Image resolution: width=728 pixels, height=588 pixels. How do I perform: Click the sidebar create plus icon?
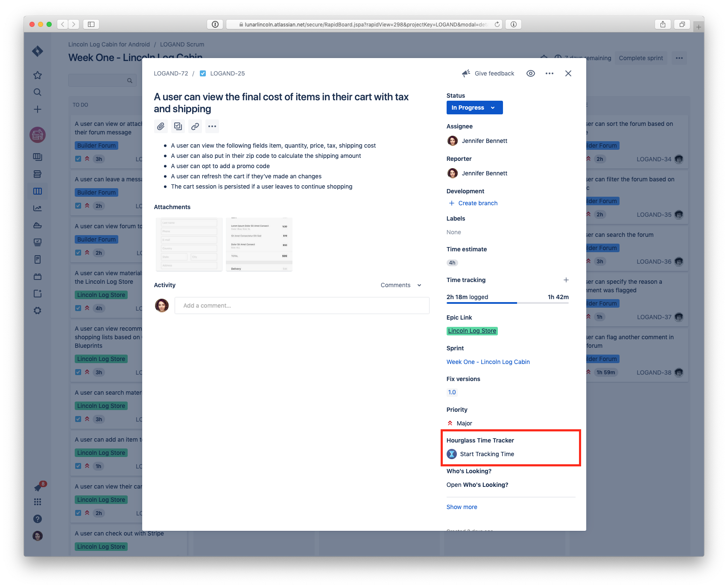pos(38,109)
